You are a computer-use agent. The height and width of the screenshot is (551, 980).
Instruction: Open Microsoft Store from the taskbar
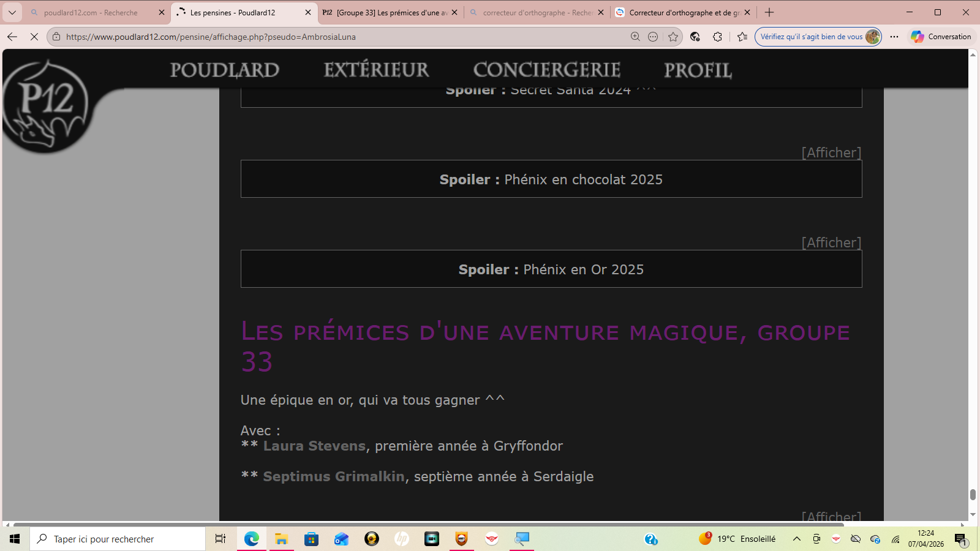pyautogui.click(x=311, y=539)
